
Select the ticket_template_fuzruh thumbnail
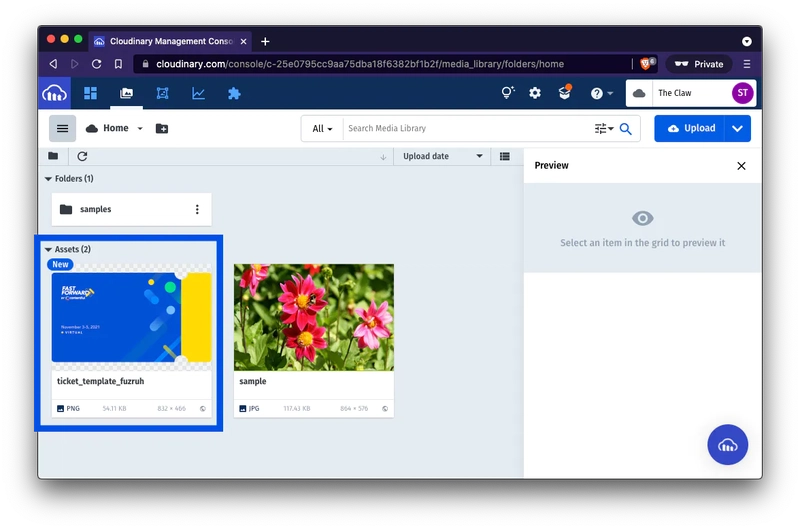click(132, 317)
